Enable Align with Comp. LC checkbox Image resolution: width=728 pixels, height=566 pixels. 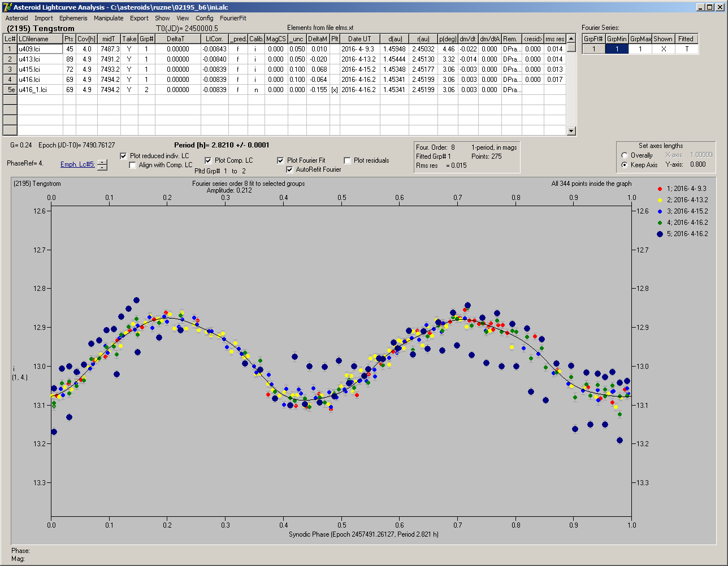click(x=133, y=165)
